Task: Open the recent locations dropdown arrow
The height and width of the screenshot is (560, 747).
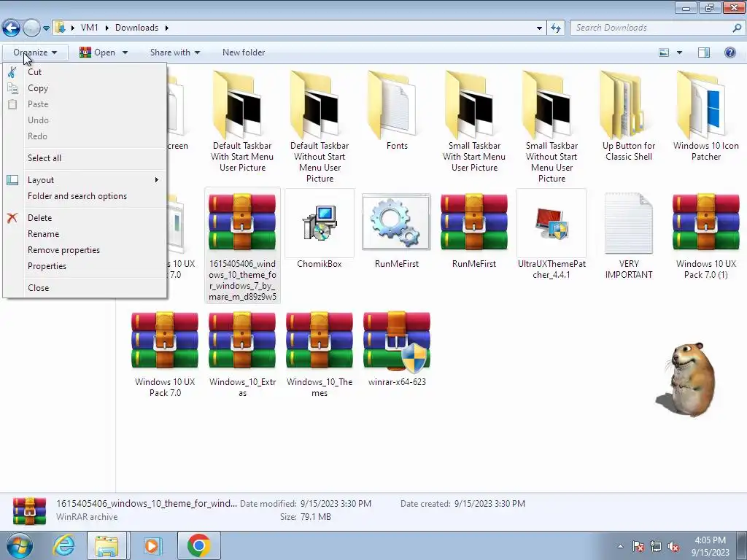Action: (x=46, y=28)
